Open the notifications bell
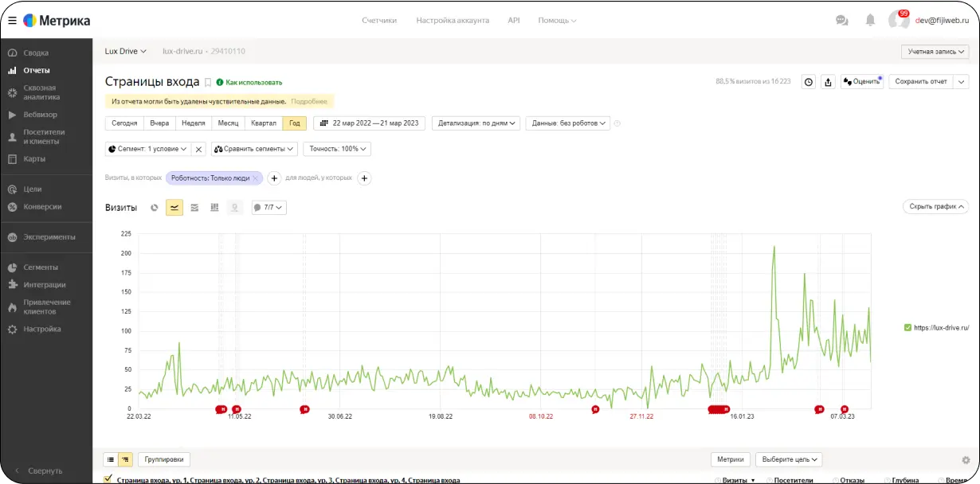This screenshot has width=980, height=484. [x=870, y=21]
